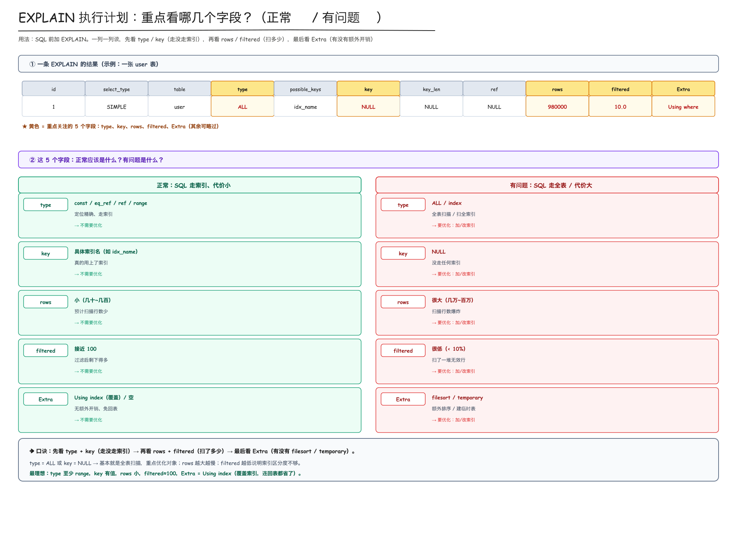
Task: Click the green 'filtered' label box
Action: (x=46, y=350)
